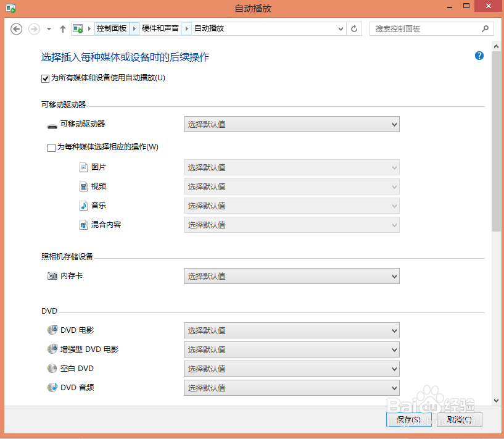Click the 保存 button to save settings

(x=408, y=419)
